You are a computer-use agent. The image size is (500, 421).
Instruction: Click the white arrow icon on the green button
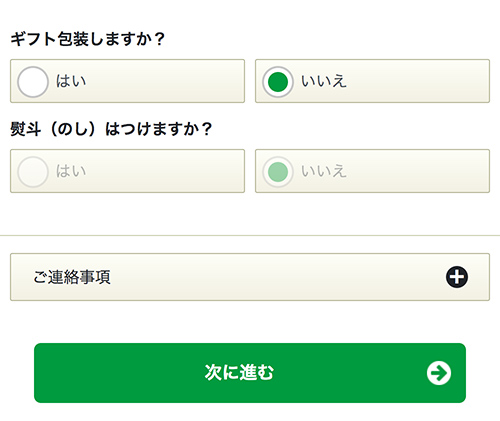[439, 373]
